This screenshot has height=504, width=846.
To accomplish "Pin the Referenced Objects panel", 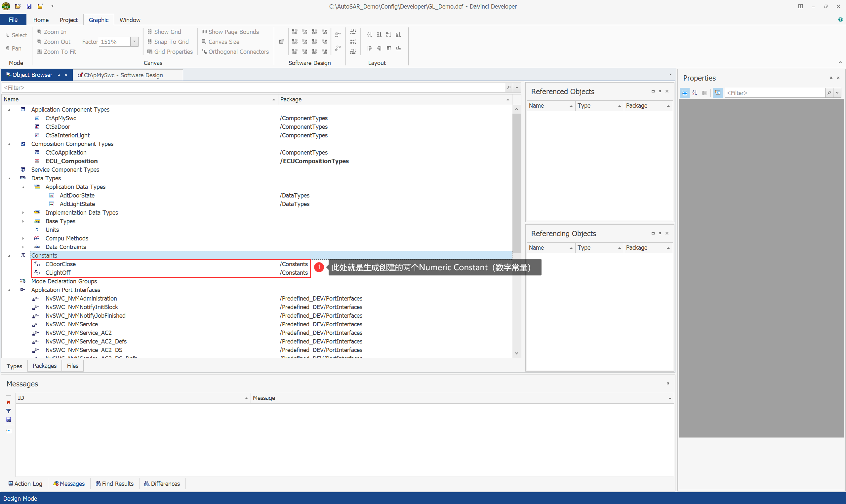I will coord(660,91).
